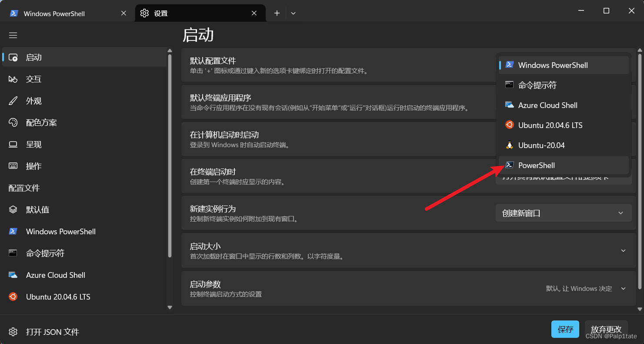Choose Azure Cloud Shell in dropdown list
Screen dimensions: 644x344
click(x=564, y=105)
